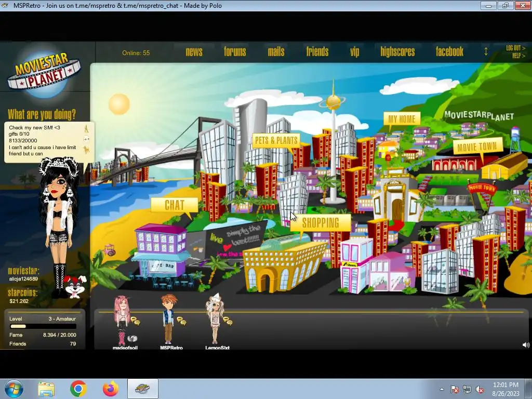The height and width of the screenshot is (399, 532).
Task: Click level text "3 - Amateur"
Action: coord(62,319)
